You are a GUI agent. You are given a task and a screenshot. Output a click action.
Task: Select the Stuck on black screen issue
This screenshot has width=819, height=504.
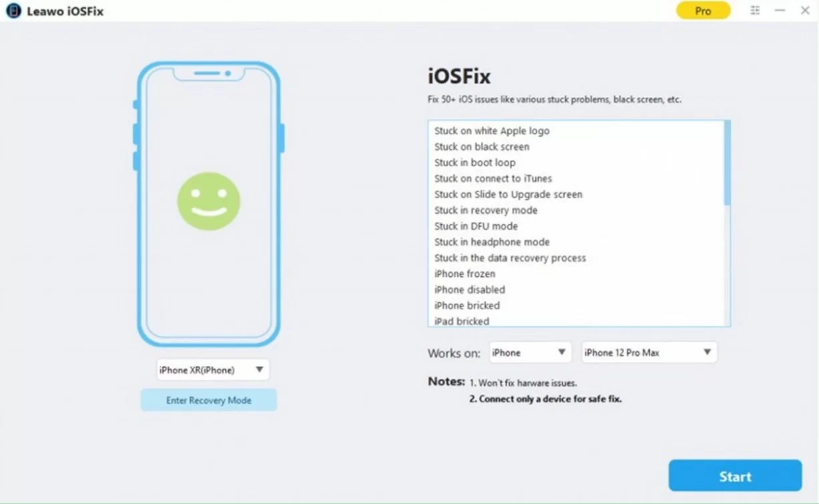tap(482, 146)
